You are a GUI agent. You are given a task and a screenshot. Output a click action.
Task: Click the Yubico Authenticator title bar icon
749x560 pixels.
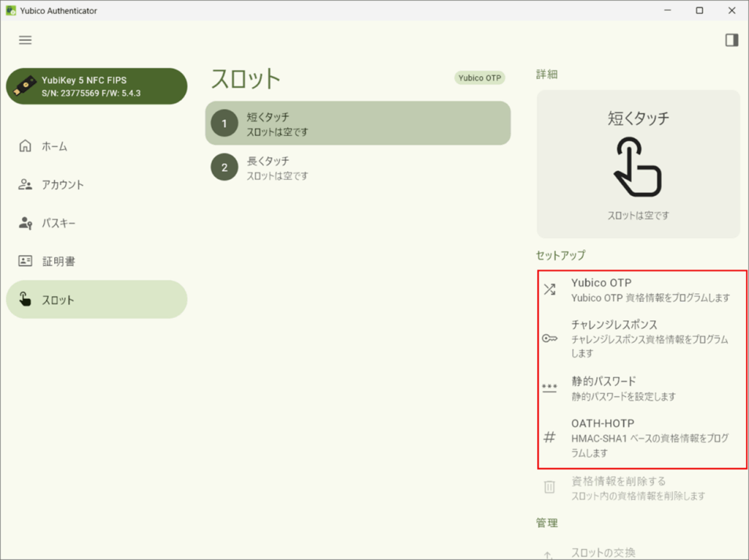pyautogui.click(x=10, y=10)
